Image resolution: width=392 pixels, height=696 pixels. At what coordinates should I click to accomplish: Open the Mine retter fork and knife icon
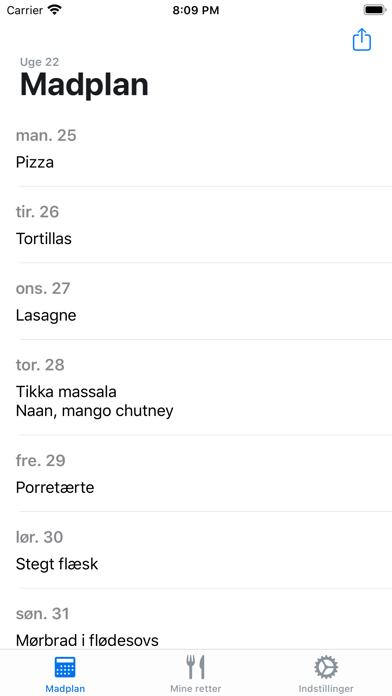point(195,667)
